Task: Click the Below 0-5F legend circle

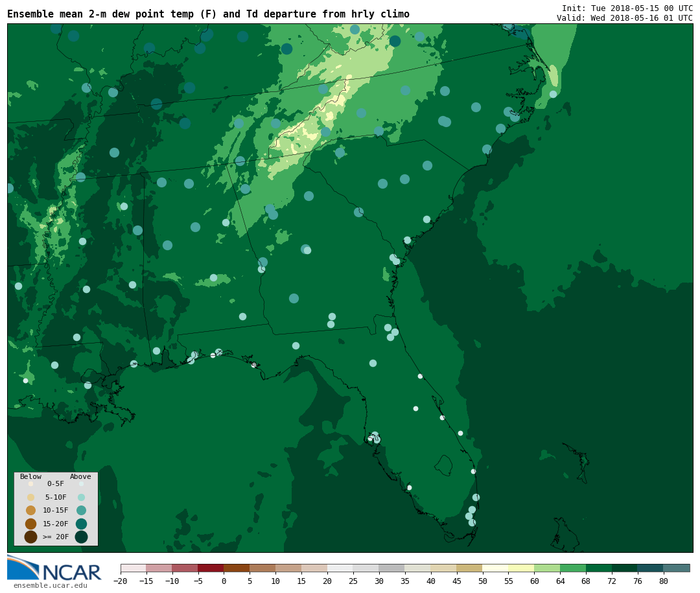Action: (30, 484)
